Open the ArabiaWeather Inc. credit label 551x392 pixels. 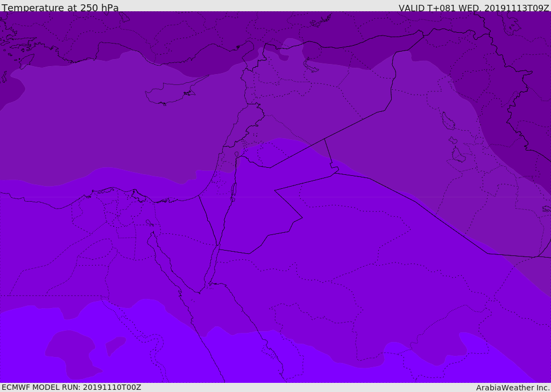coord(513,388)
